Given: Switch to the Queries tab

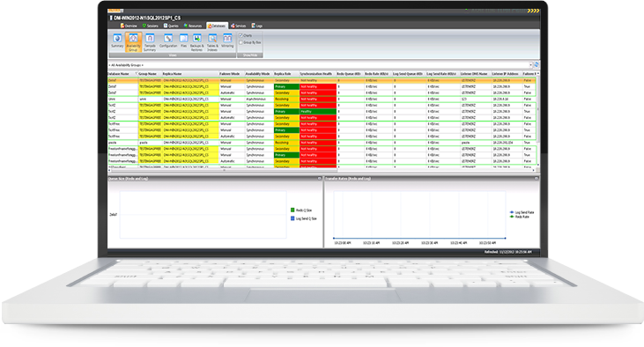Looking at the screenshot, I should click(x=171, y=26).
